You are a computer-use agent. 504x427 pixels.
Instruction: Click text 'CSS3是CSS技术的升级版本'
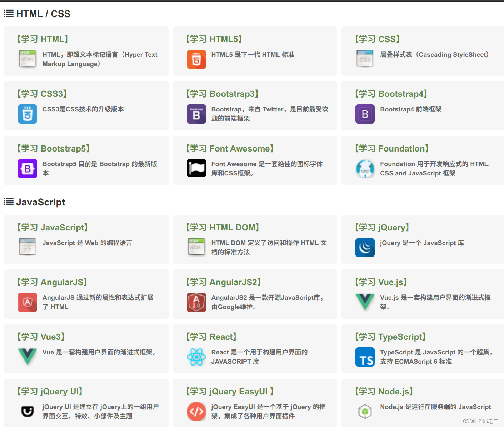point(83,109)
